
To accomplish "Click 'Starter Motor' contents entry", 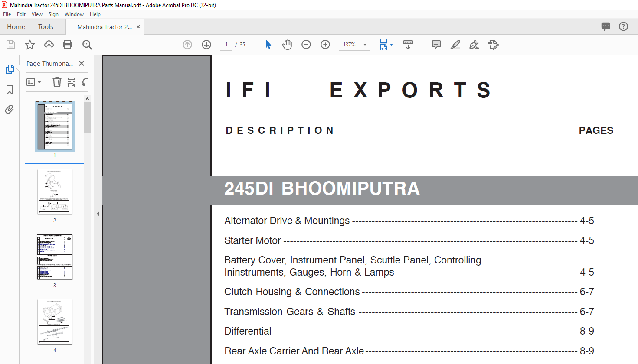I will tap(252, 240).
